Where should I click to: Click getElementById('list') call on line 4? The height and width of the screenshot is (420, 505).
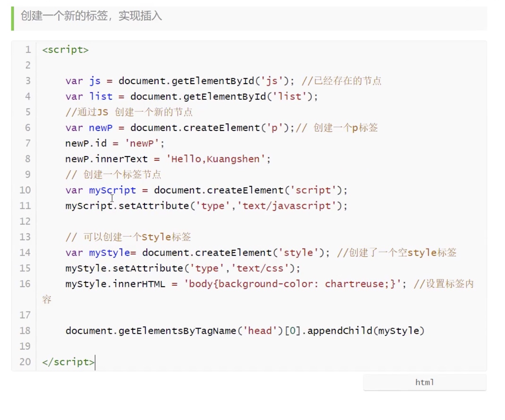(248, 97)
